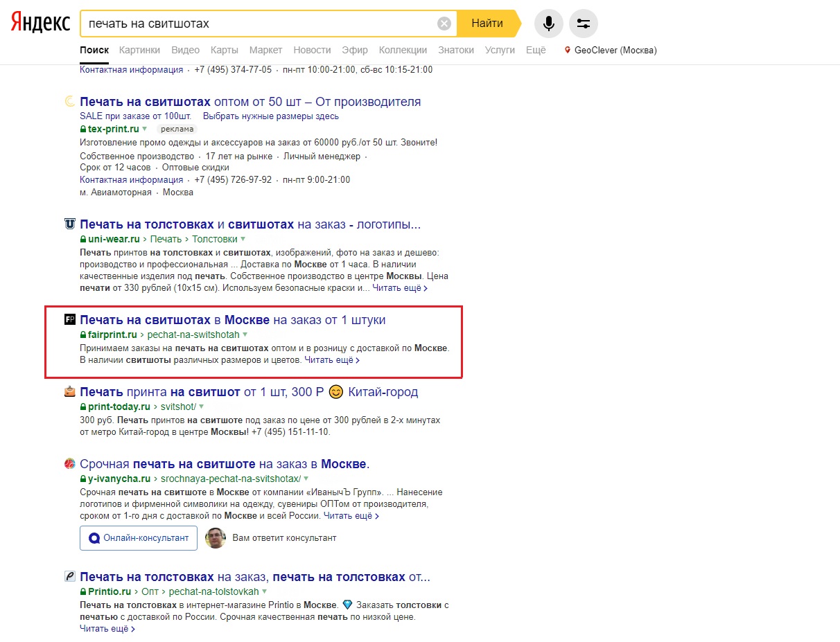Switch to the Карты tab
Screen dimensions: 840x642
click(225, 50)
